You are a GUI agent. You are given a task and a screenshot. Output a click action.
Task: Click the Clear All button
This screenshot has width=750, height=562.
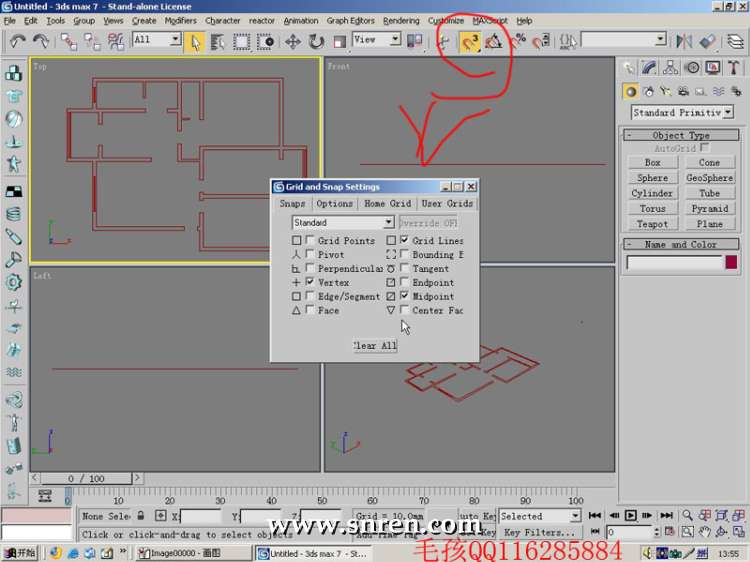coord(375,345)
